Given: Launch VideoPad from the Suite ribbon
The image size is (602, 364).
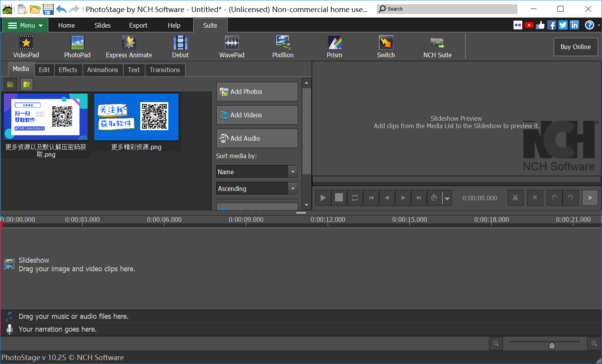Looking at the screenshot, I should coord(26,47).
